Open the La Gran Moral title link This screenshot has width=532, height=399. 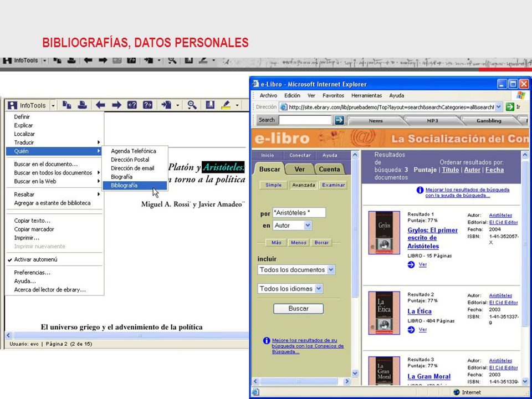point(429,376)
